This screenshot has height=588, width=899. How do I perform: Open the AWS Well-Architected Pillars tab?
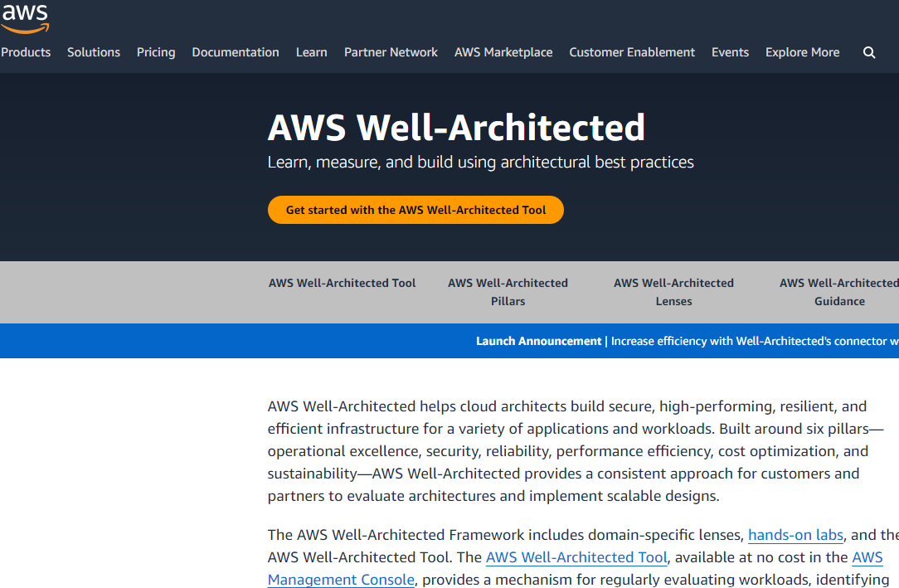point(508,292)
